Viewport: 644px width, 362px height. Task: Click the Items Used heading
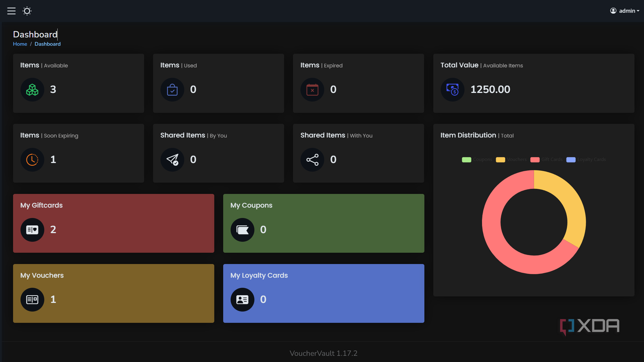click(x=178, y=65)
